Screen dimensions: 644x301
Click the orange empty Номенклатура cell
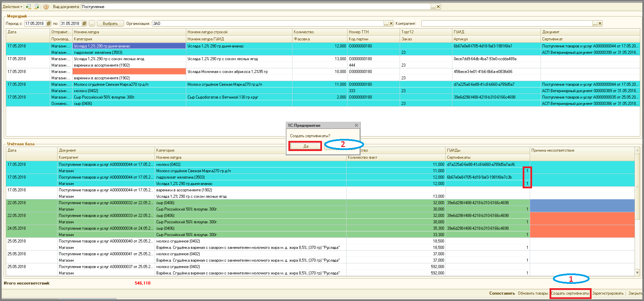click(129, 72)
